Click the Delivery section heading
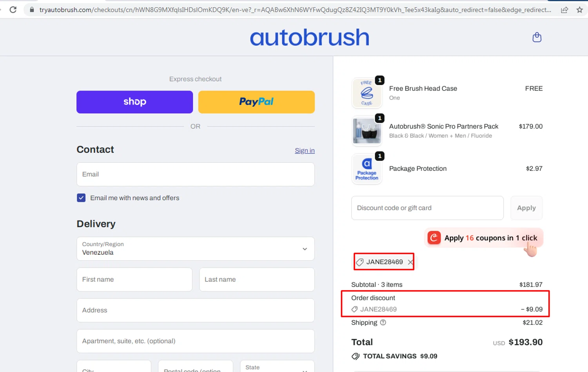This screenshot has height=372, width=588. click(96, 224)
